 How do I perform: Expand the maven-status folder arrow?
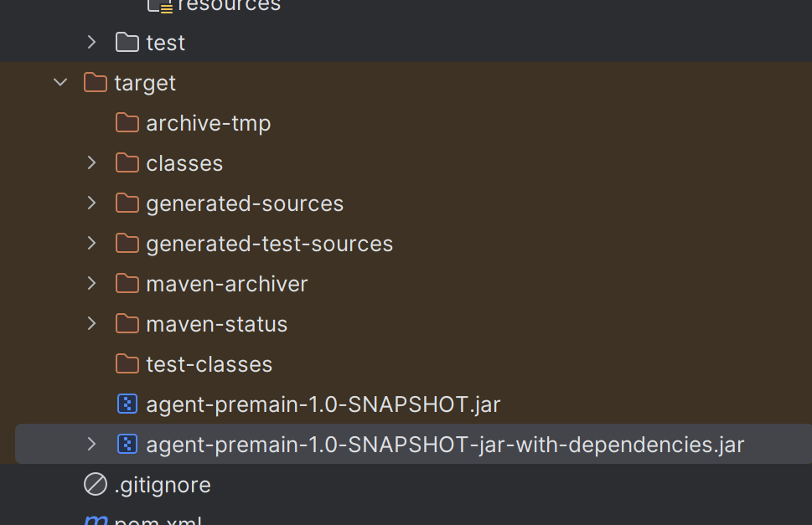[x=92, y=324]
